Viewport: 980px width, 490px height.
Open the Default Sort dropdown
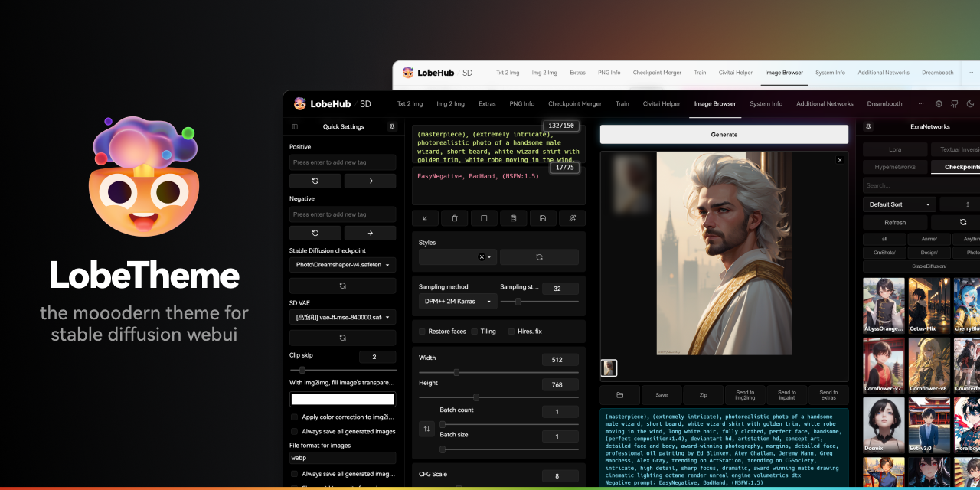point(899,204)
